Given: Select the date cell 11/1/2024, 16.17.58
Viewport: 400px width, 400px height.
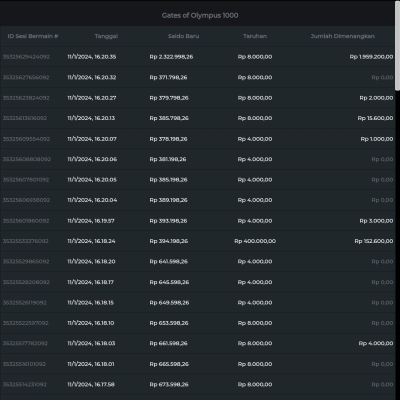Looking at the screenshot, I should [x=91, y=384].
